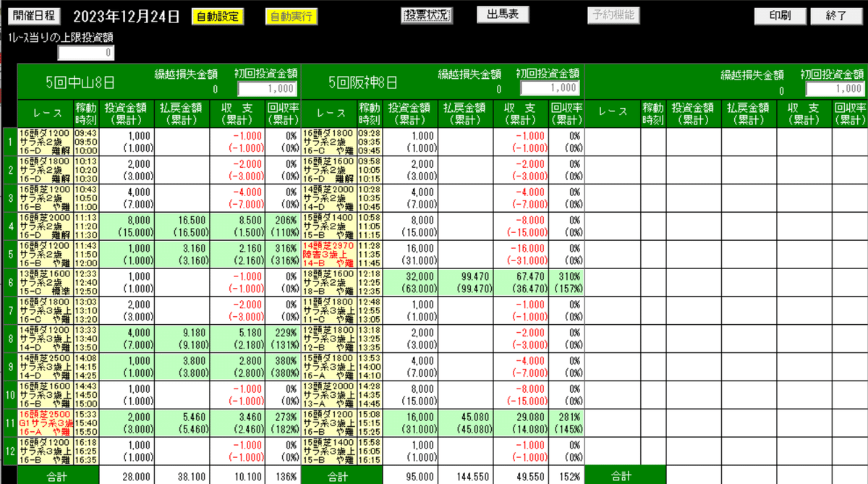Click the 中山 合計 balance total 10,100

point(246,477)
